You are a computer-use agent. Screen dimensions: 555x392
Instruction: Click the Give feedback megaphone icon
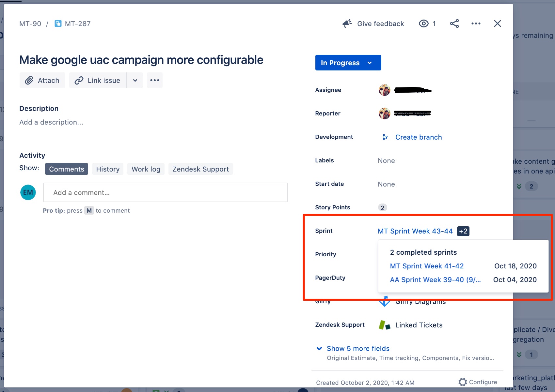point(347,23)
